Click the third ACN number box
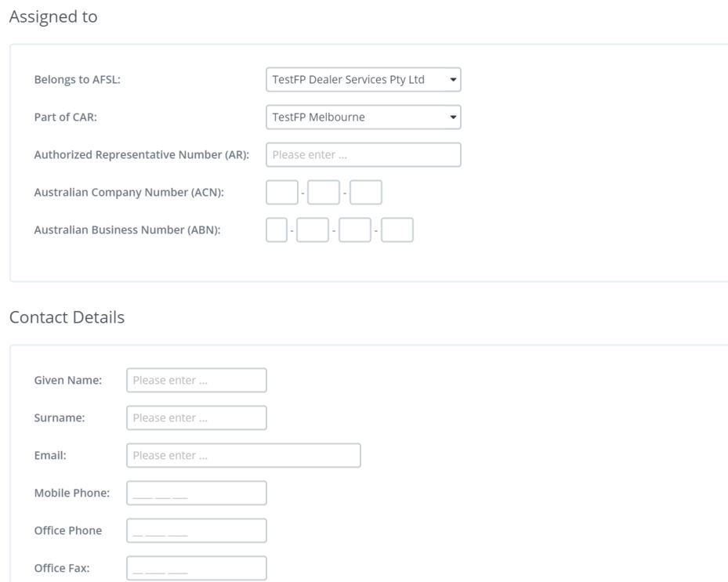Viewport: 728px width, 582px height. click(x=366, y=193)
